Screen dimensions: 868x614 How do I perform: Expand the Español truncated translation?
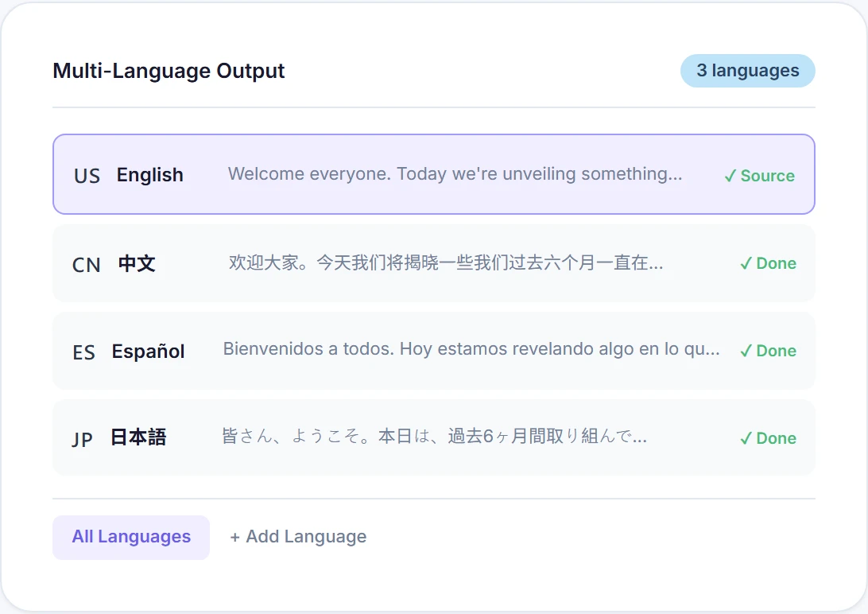[x=472, y=350]
